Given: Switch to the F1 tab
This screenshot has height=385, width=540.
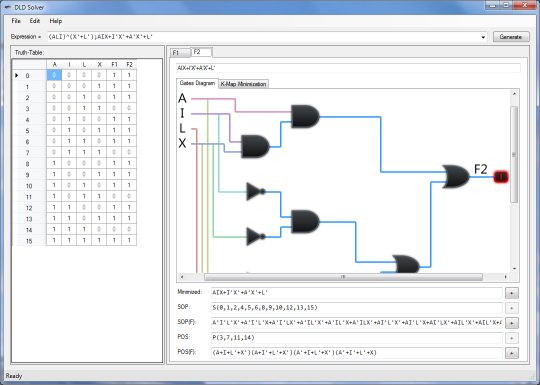Looking at the screenshot, I should point(180,53).
